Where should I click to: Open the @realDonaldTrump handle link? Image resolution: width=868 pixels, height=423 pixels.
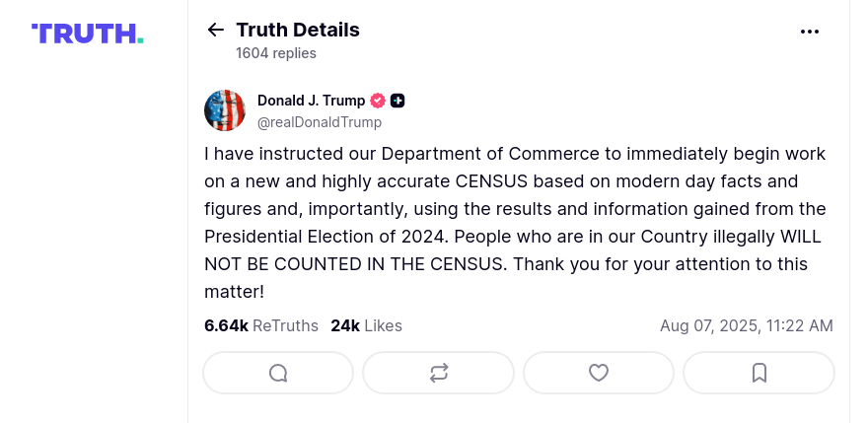[x=320, y=122]
